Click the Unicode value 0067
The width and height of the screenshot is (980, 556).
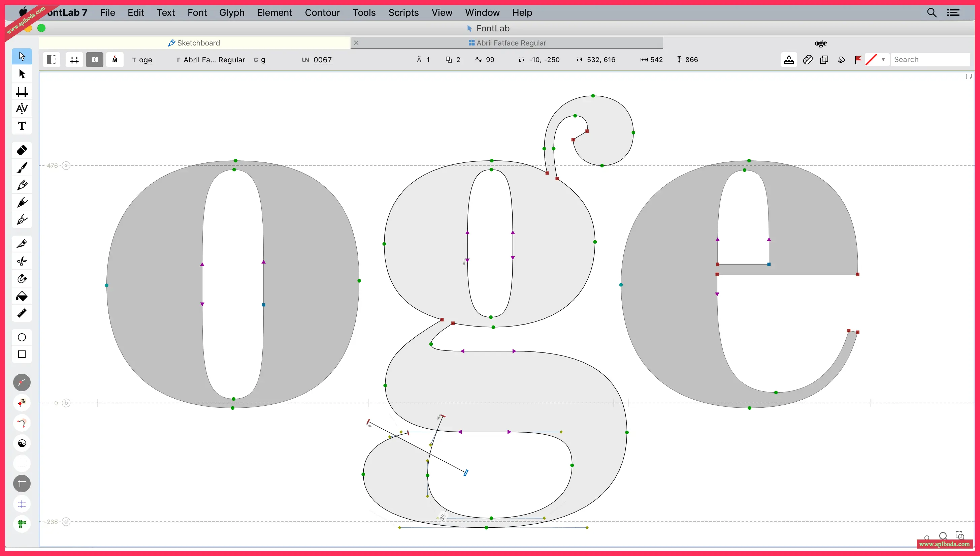tap(323, 60)
